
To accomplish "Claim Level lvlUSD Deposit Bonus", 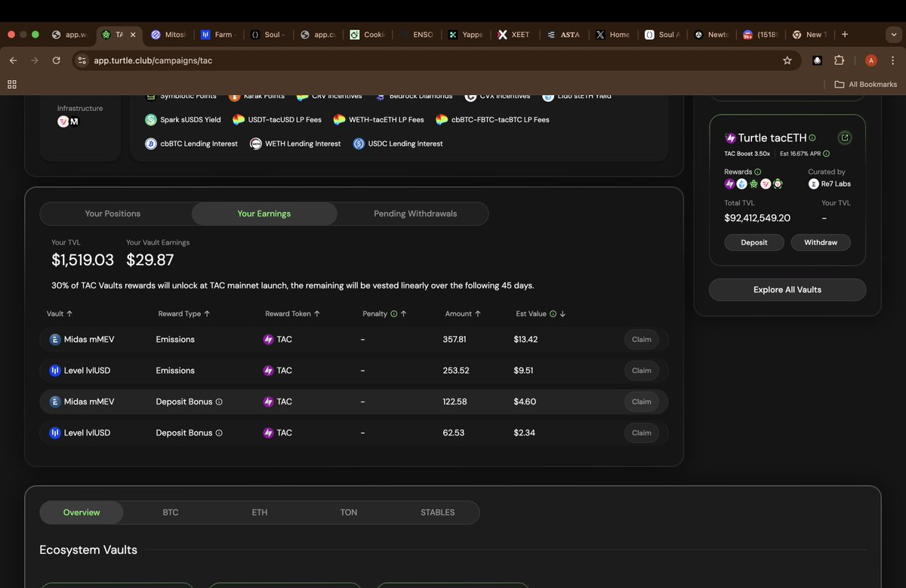I will tap(642, 433).
